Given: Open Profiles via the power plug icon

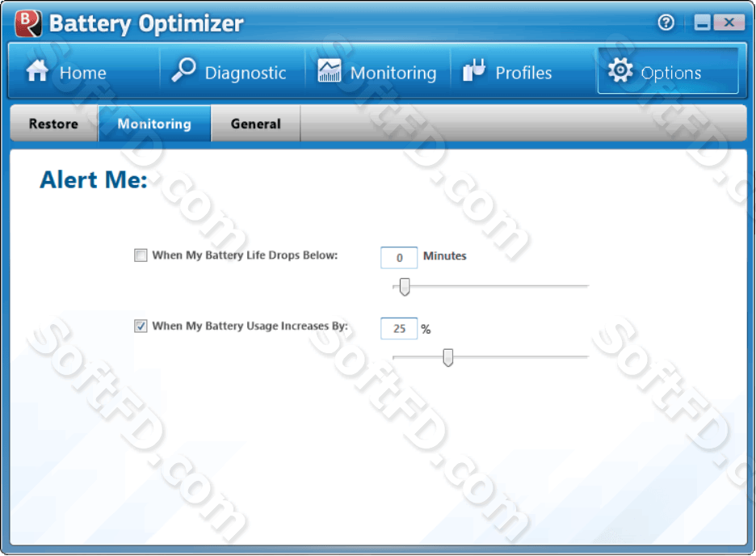Looking at the screenshot, I should point(474,70).
